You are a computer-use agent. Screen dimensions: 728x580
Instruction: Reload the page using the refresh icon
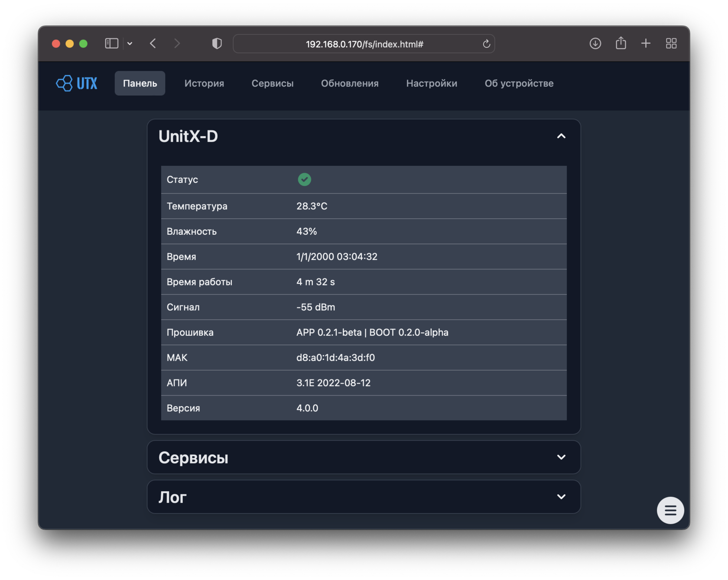pyautogui.click(x=486, y=44)
